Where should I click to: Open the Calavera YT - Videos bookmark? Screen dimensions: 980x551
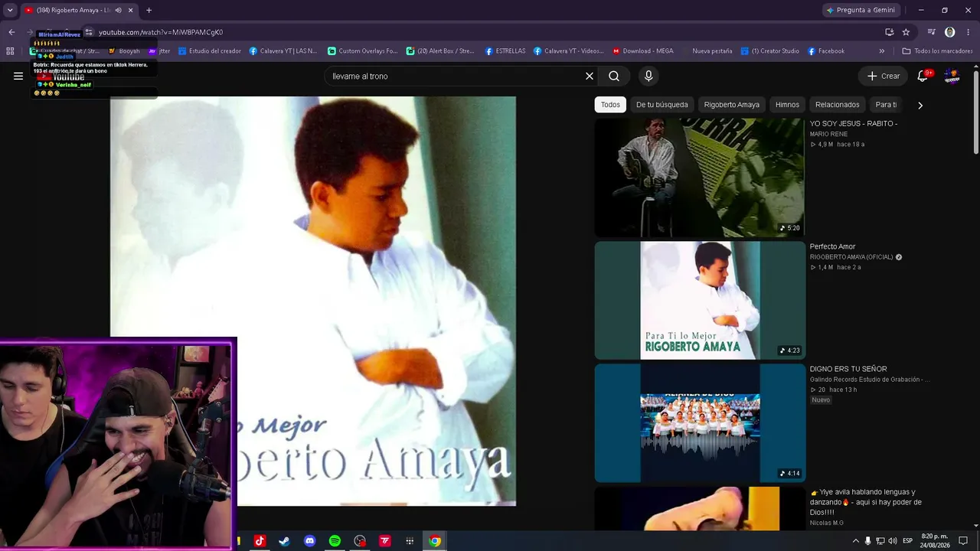[569, 51]
